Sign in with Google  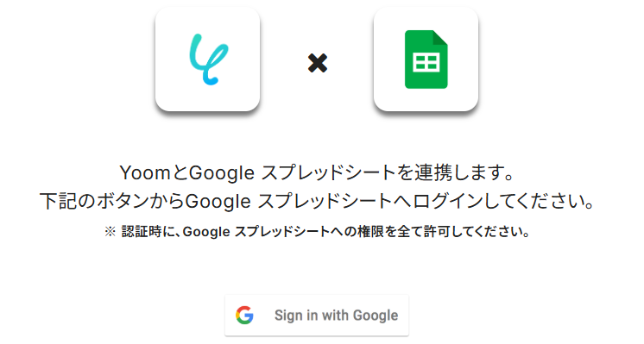[317, 316]
